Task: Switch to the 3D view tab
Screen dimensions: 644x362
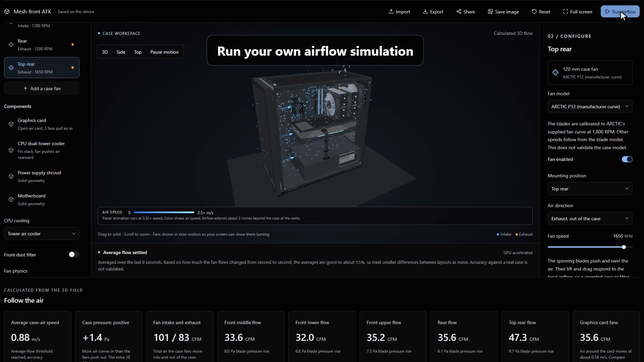Action: tap(105, 52)
